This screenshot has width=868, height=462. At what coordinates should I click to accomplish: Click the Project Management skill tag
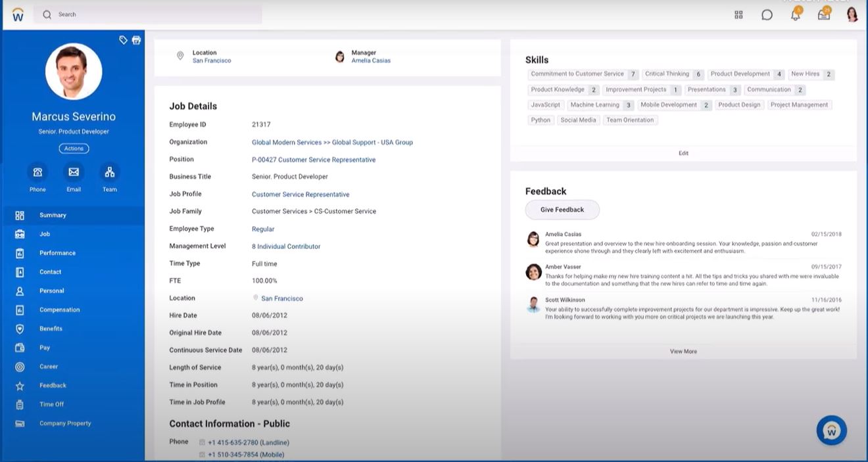[799, 105]
